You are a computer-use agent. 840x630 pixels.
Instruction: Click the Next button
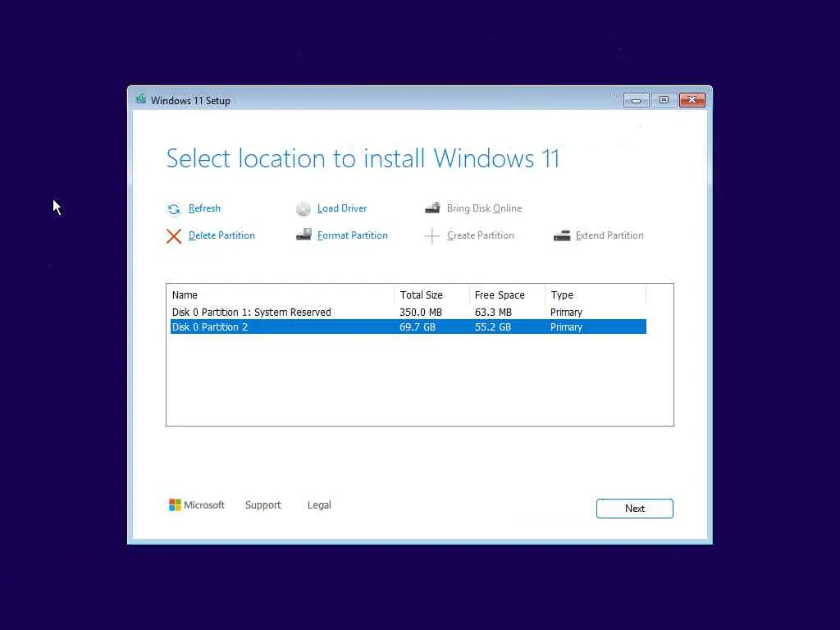[x=634, y=509]
